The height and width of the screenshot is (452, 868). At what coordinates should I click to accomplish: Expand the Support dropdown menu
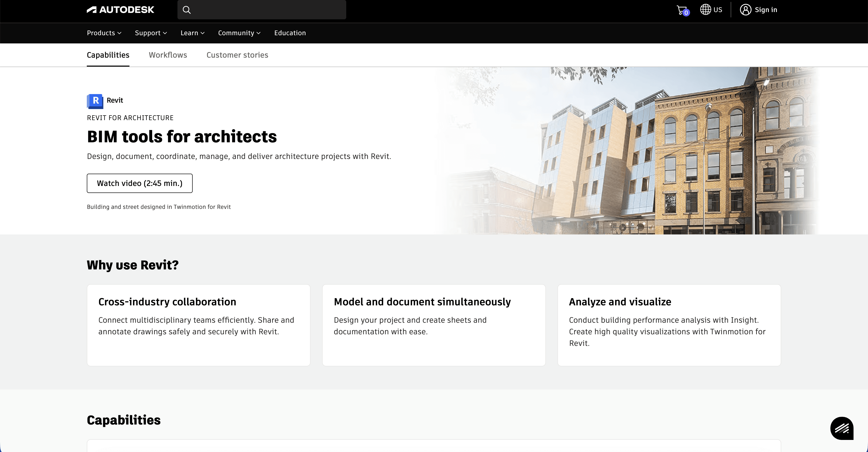click(x=151, y=33)
